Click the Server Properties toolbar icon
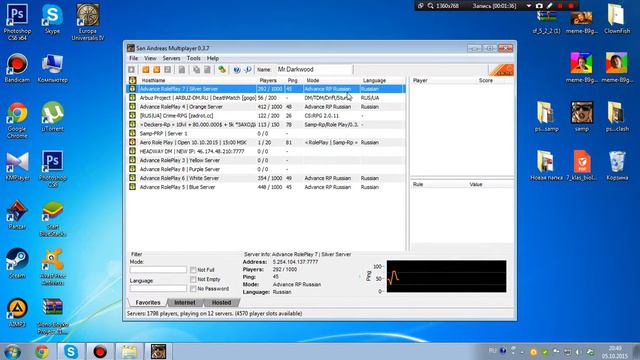Image resolution: width=640 pixels, height=360 pixels. (207, 70)
